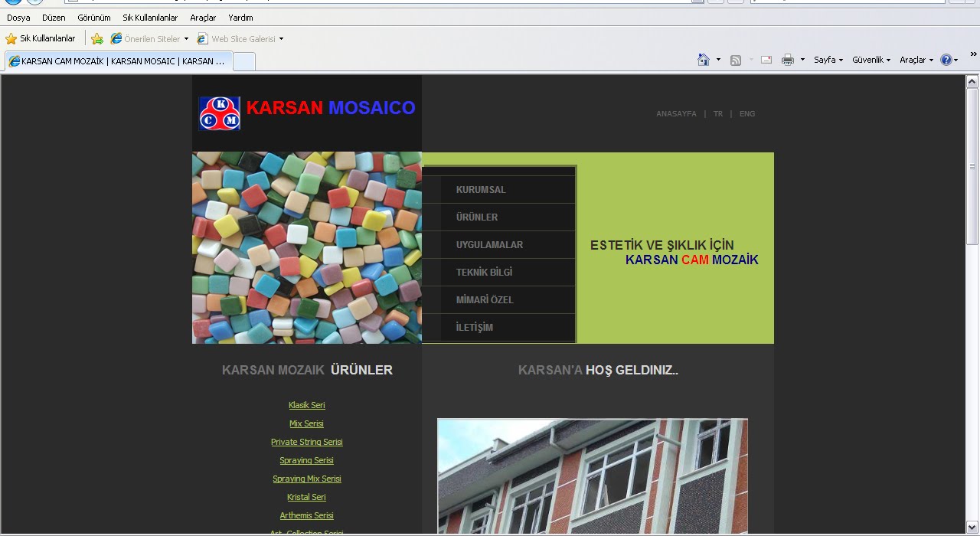
Task: Expand the command bar overflow chevron
Action: (974, 54)
